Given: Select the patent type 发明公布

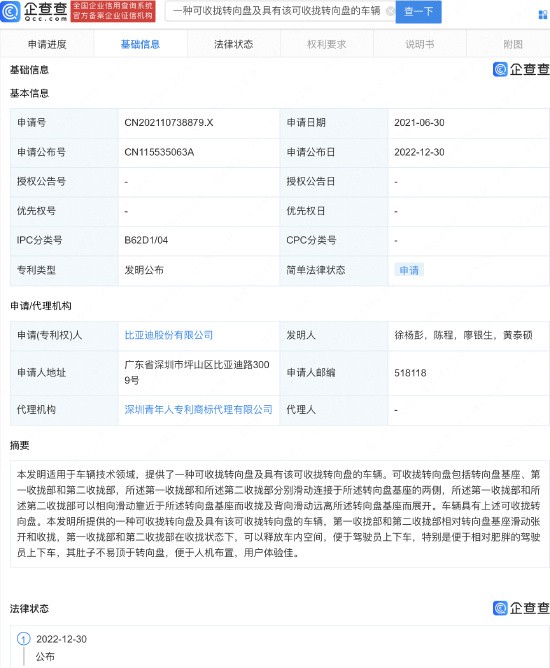Looking at the screenshot, I should click(x=144, y=270).
